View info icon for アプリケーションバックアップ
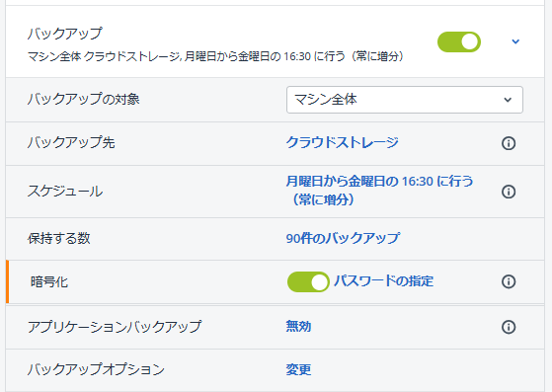 coord(509,327)
